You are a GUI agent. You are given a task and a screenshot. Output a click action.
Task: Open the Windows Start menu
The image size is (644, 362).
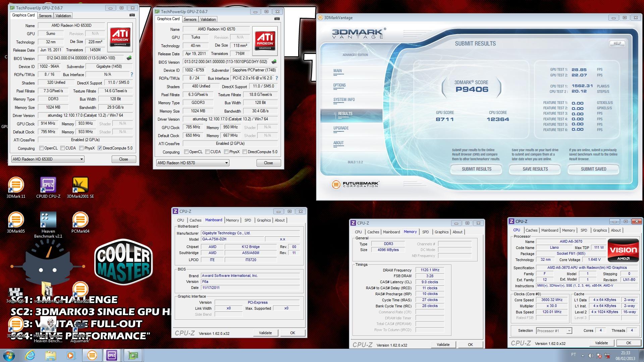(x=9, y=355)
